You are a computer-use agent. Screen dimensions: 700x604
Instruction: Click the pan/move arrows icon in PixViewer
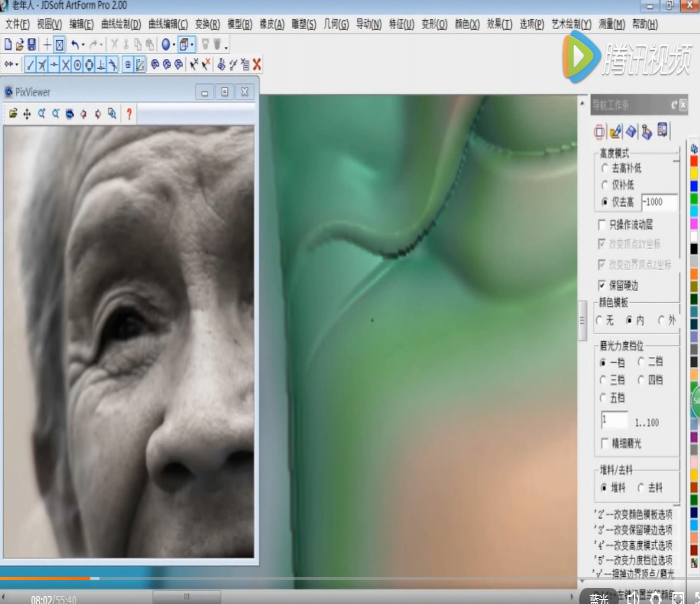pos(27,114)
